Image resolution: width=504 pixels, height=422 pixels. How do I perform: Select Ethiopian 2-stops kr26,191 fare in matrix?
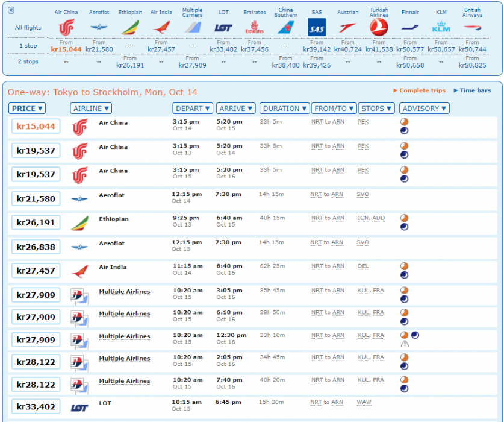(x=130, y=65)
